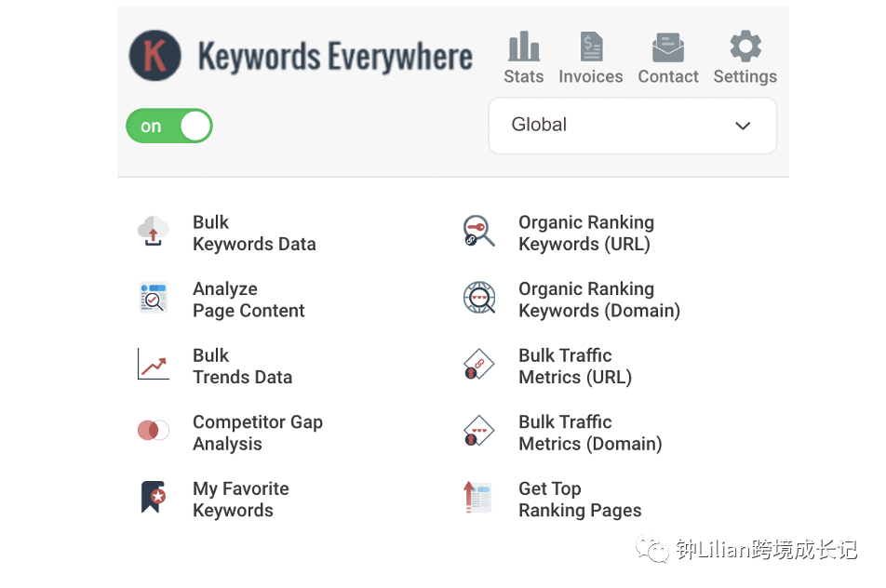Select the Contact menu label
The height and width of the screenshot is (588, 886).
point(668,76)
